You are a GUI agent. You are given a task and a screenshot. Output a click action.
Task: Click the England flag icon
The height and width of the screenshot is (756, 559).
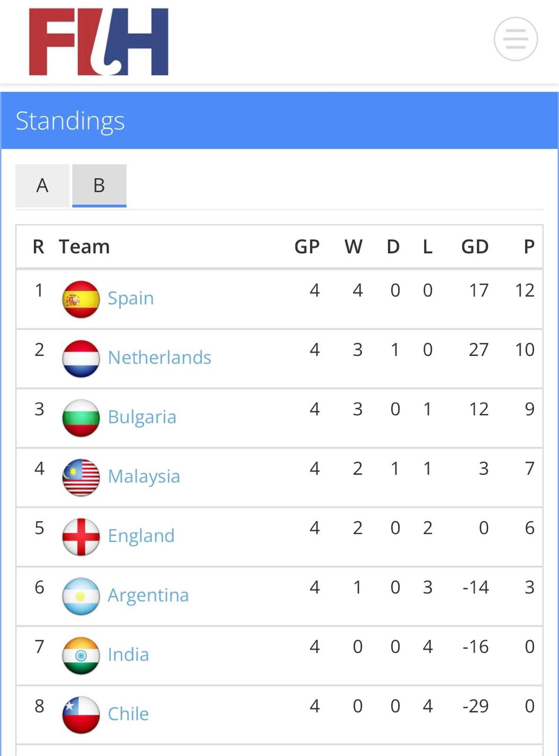coord(81,537)
